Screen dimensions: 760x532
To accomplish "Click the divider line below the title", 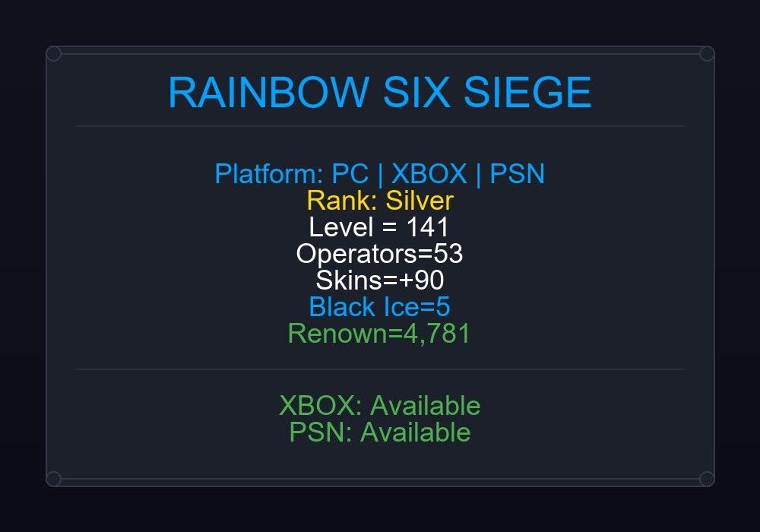I will [x=380, y=126].
